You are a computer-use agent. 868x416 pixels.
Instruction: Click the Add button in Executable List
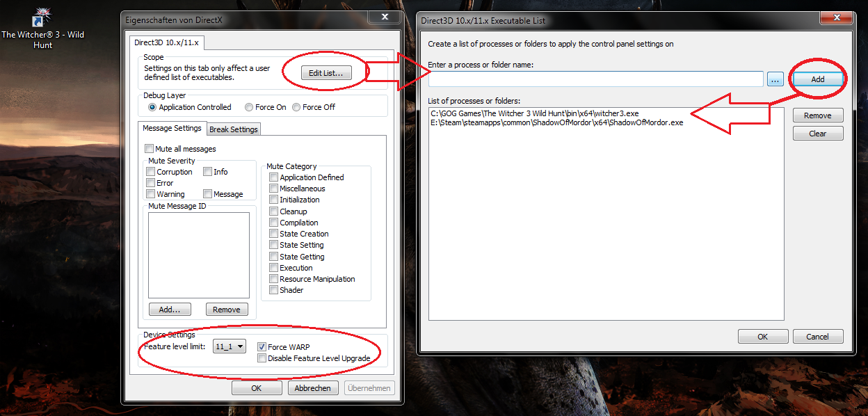point(818,79)
